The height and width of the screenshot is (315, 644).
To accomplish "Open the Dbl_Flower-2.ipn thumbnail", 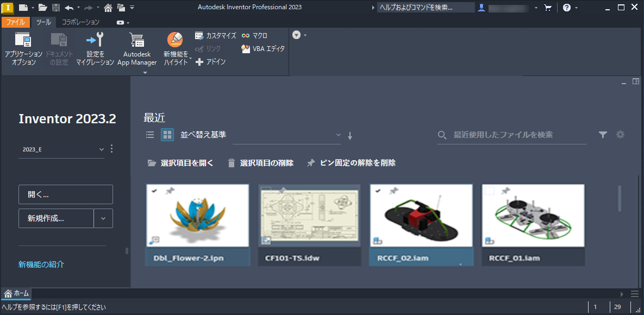I will point(198,216).
